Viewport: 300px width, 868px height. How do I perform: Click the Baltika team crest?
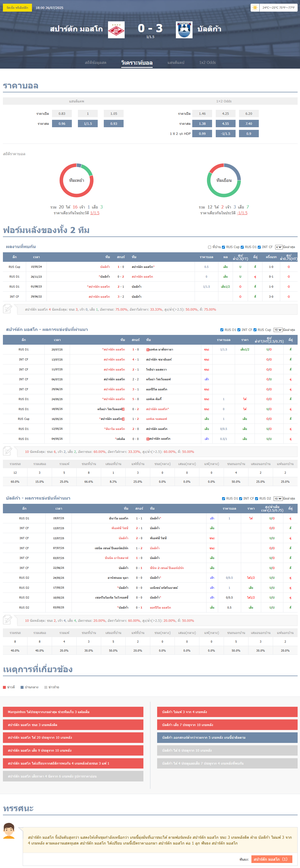[184, 30]
